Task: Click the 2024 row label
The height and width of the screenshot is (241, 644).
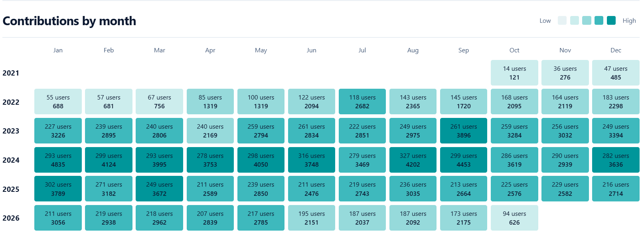Action: [11, 160]
